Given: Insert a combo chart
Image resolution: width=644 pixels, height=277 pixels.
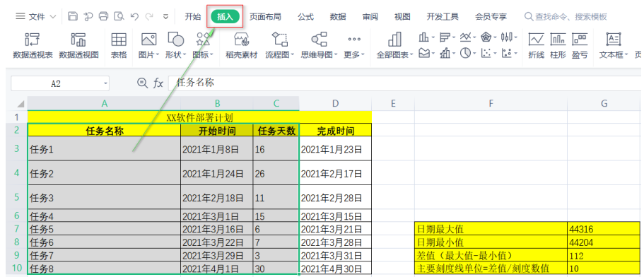Looking at the screenshot, I should point(445,53).
